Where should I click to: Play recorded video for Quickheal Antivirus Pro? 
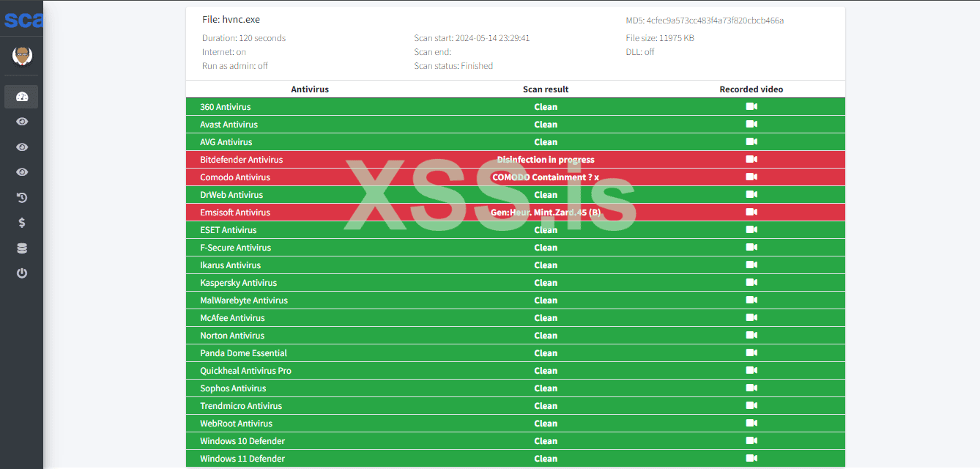(x=751, y=370)
